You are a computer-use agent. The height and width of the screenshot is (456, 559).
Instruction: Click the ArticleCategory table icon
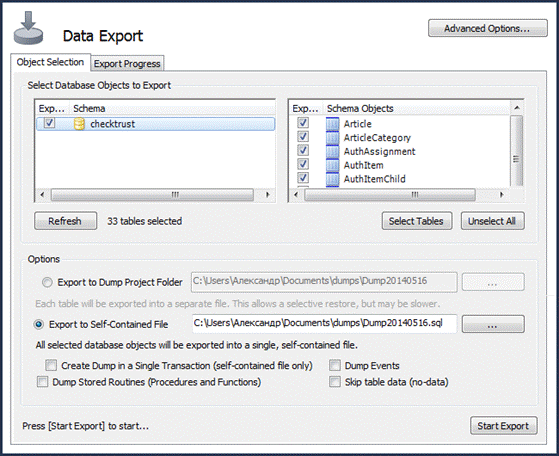click(x=332, y=138)
